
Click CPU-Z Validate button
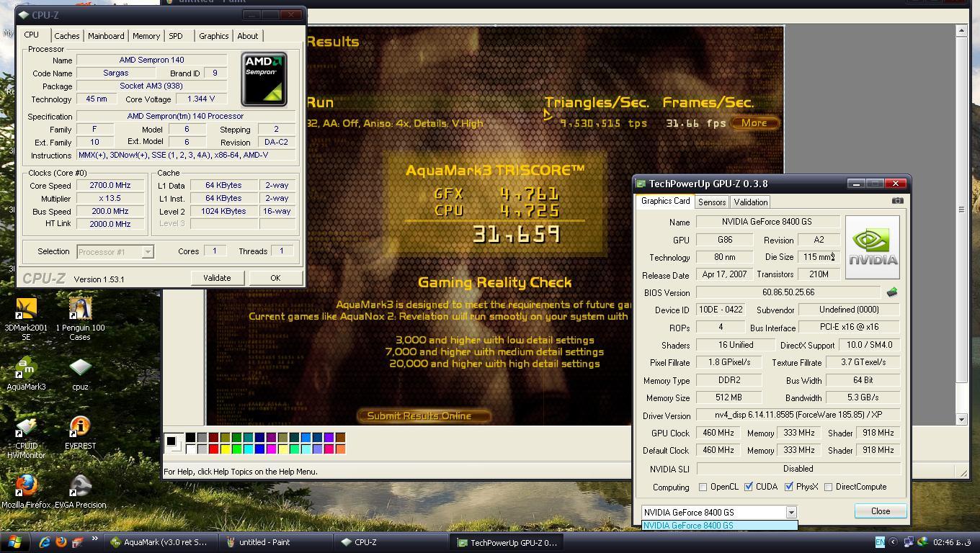[x=217, y=278]
